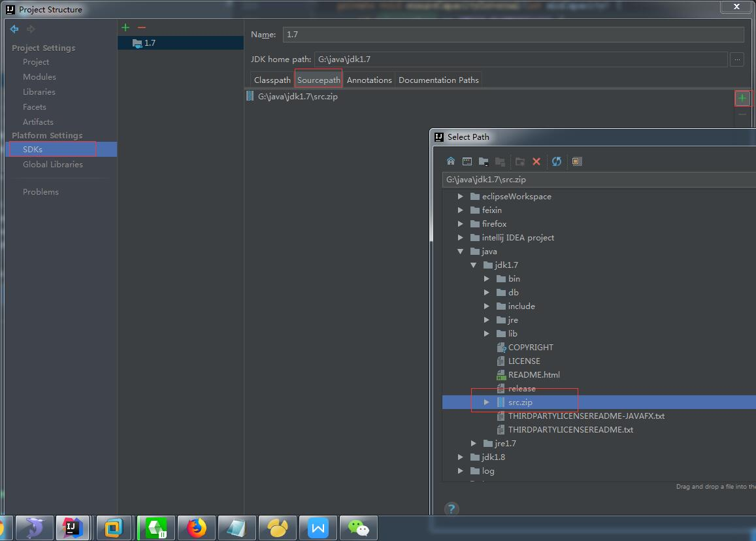The width and height of the screenshot is (756, 541).
Task: Add a sourcepath entry using right-side plus
Action: [x=742, y=98]
